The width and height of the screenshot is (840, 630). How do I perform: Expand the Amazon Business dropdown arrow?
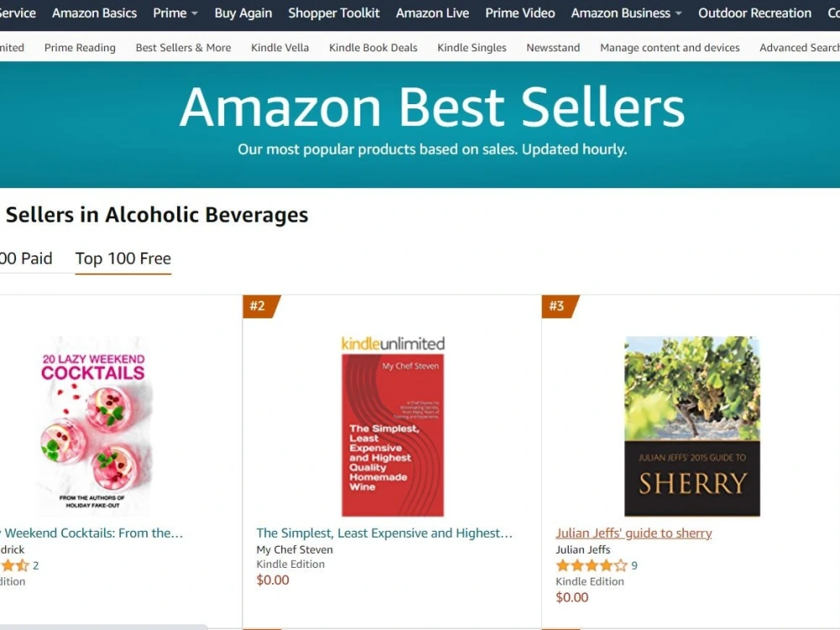point(678,13)
